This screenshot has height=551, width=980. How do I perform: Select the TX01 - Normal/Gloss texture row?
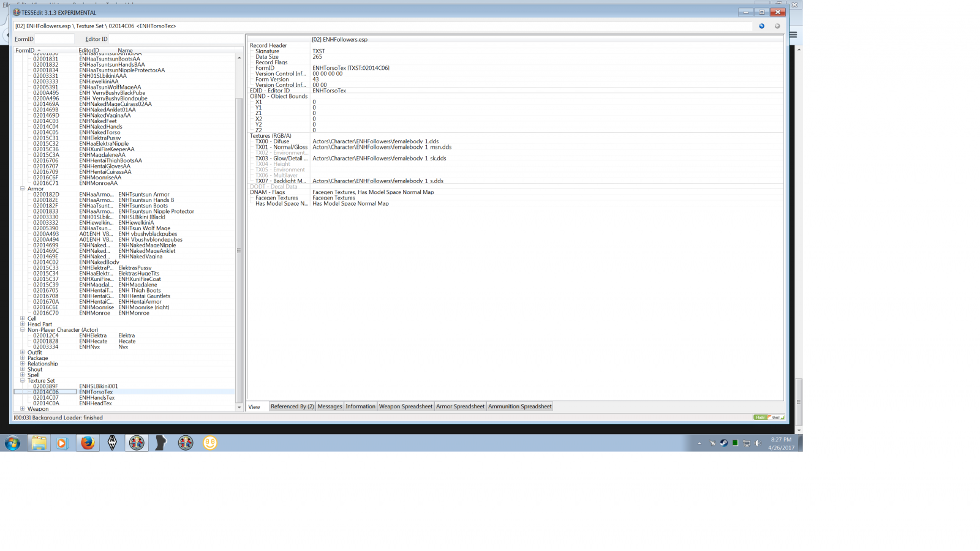pos(516,147)
